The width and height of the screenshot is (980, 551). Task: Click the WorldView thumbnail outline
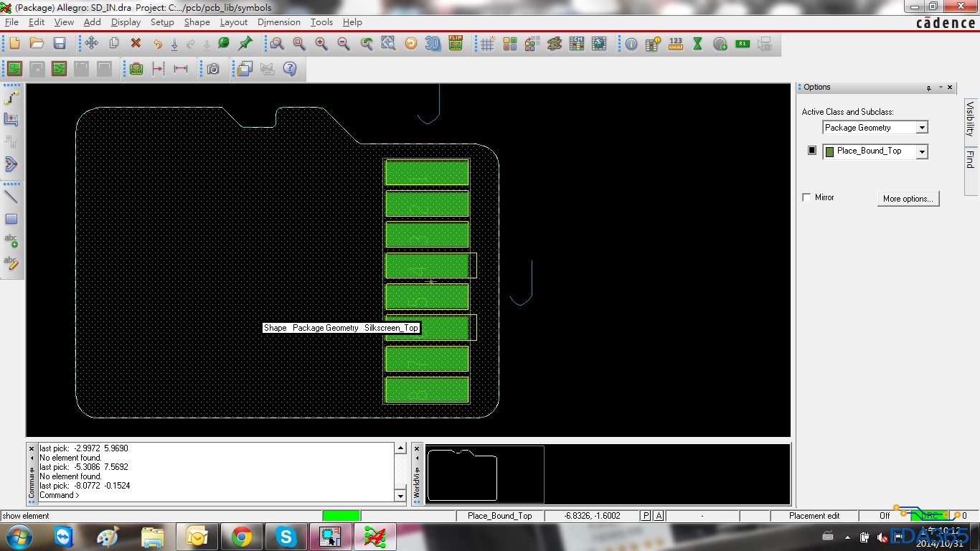(x=462, y=474)
